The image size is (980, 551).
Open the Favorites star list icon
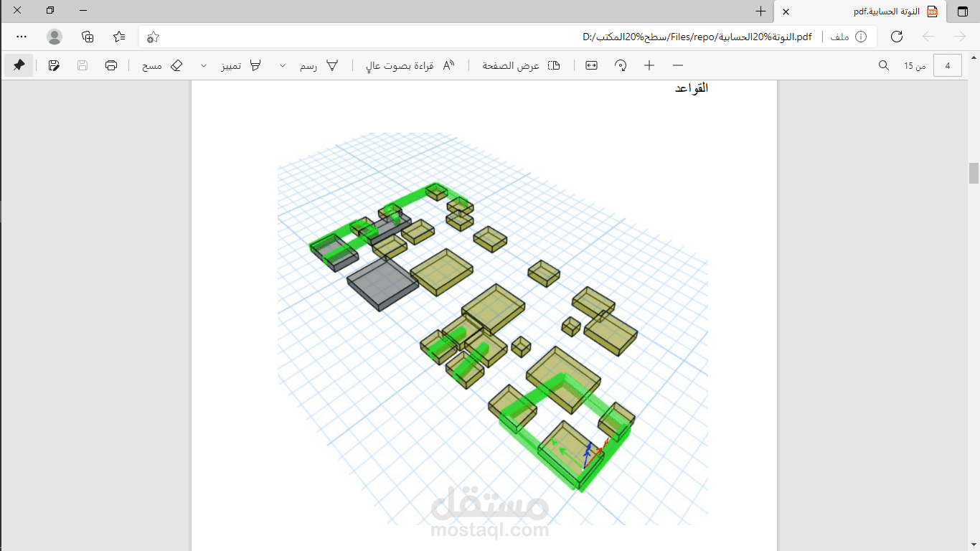click(x=119, y=37)
